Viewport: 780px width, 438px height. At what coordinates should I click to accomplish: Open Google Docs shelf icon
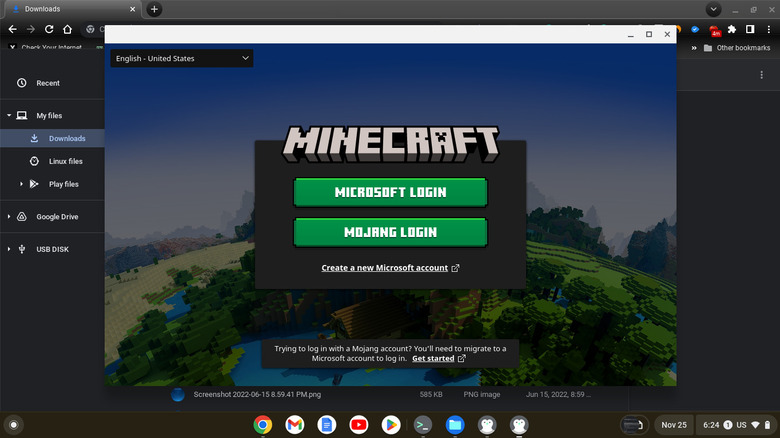(326, 425)
